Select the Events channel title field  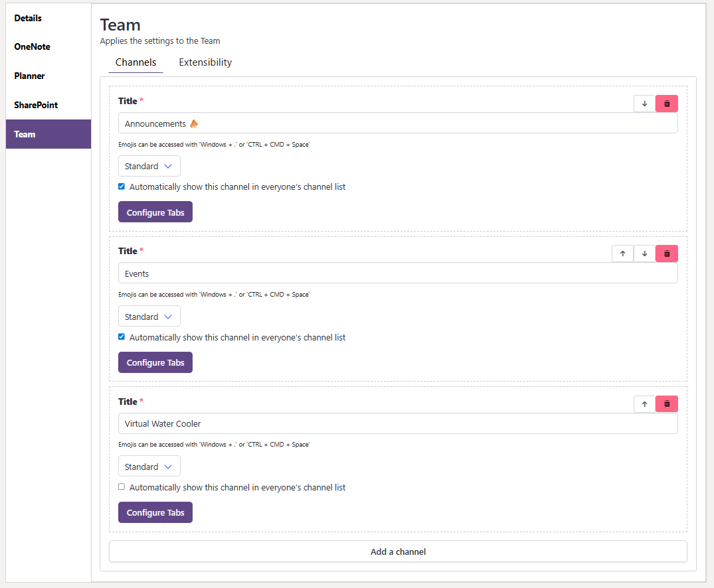(397, 273)
